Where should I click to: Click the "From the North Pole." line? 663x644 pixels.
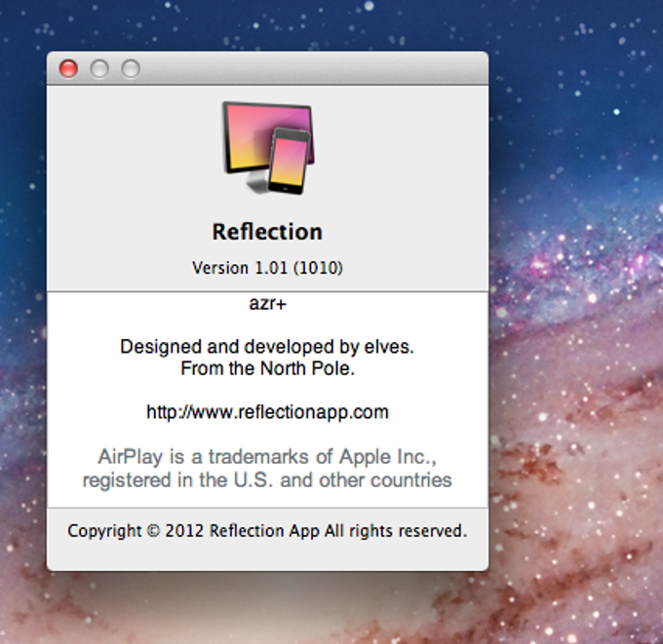(268, 368)
